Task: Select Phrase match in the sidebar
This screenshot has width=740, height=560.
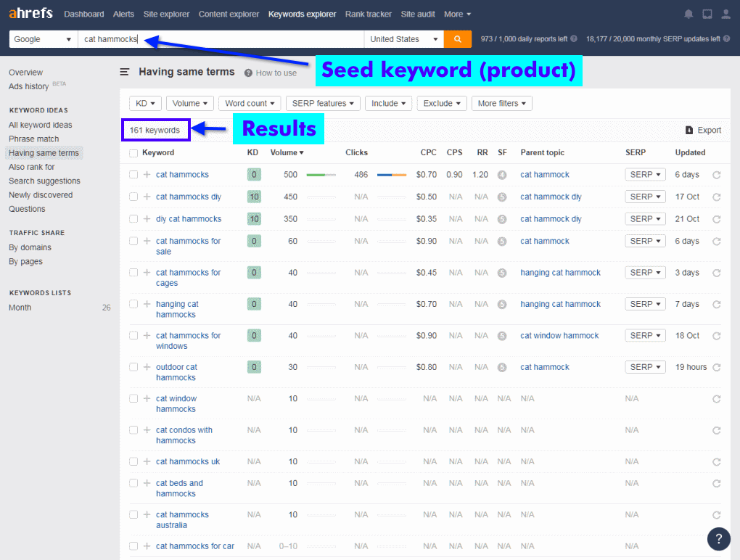Action: [34, 139]
